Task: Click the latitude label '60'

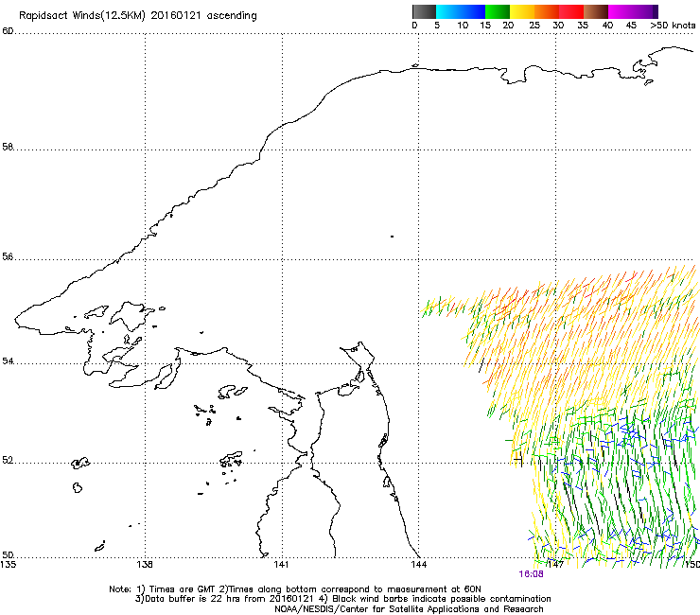Action: (x=8, y=31)
